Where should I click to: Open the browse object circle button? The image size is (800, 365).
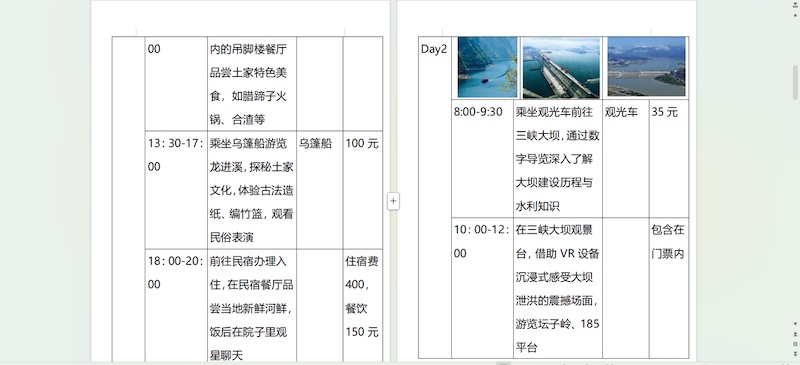pos(795,344)
